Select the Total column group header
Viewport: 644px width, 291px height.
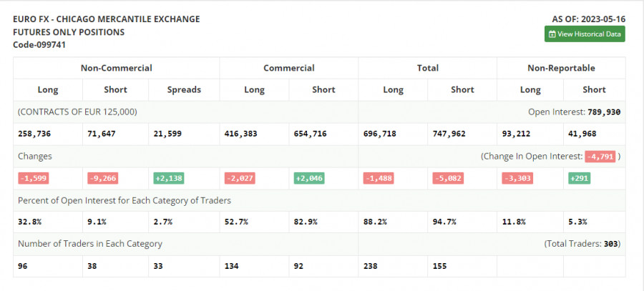[427, 68]
